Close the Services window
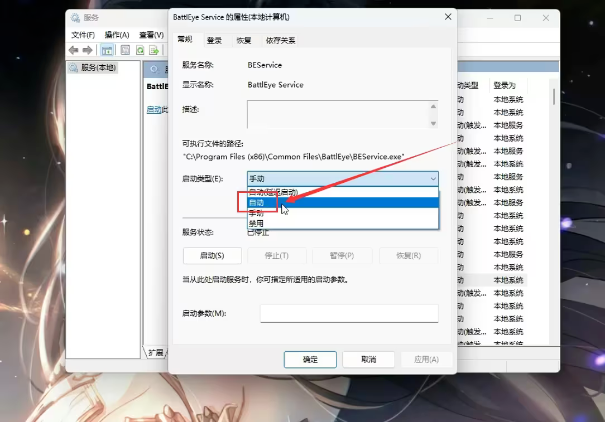The height and width of the screenshot is (422, 605). pos(546,18)
